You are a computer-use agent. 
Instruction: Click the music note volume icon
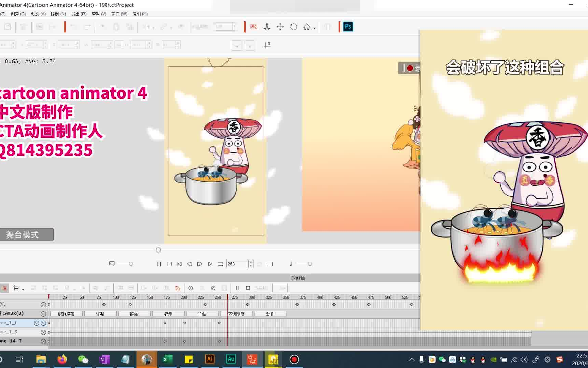(x=291, y=264)
